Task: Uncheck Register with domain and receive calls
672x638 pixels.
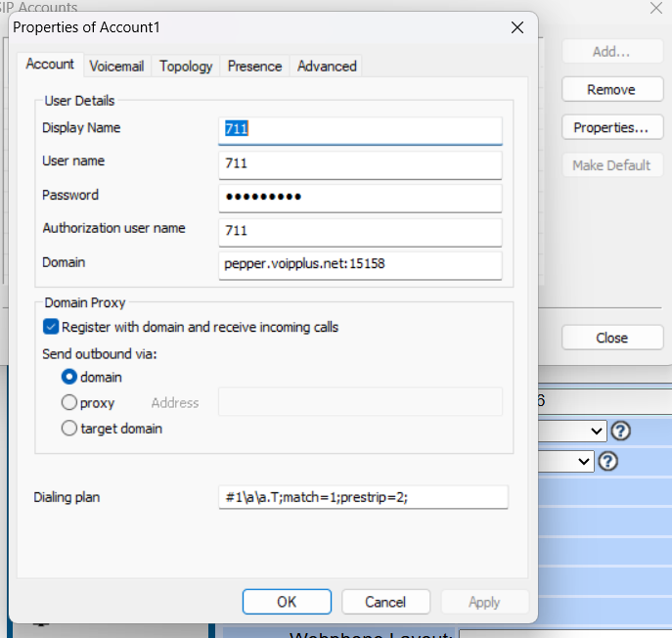Action: point(51,327)
